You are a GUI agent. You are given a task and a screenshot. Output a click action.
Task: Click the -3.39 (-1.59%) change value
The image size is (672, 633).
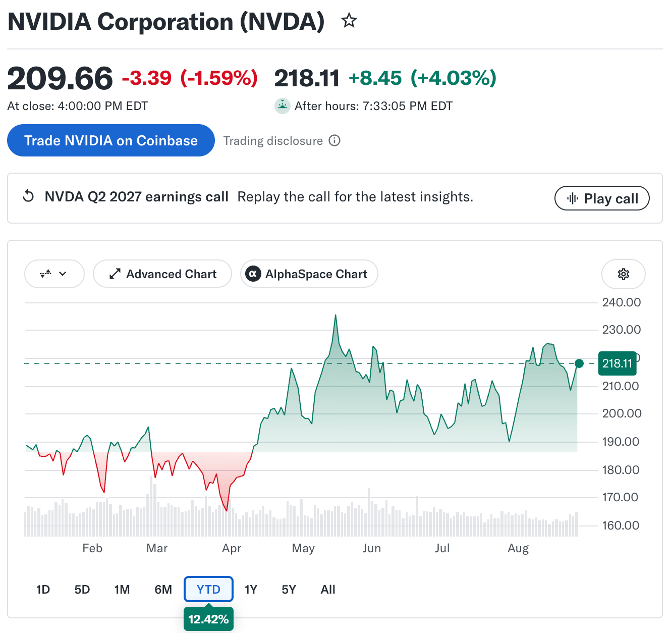190,78
